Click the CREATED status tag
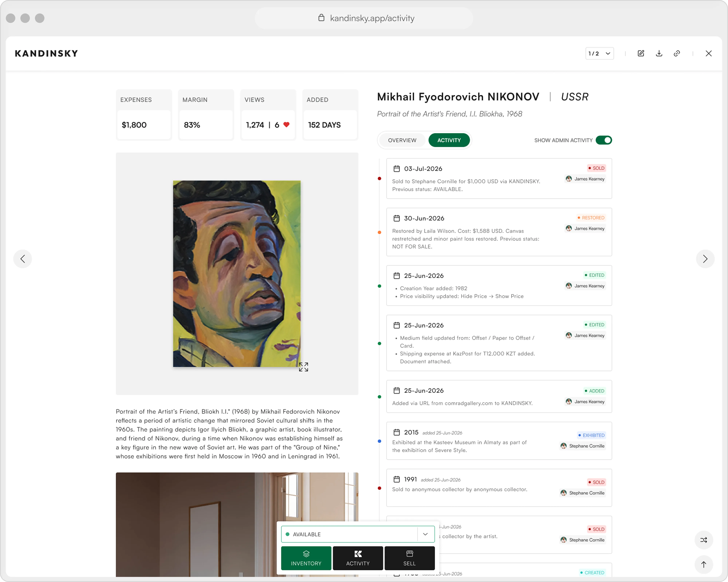Viewport: 728px width, 582px height. [x=592, y=573]
